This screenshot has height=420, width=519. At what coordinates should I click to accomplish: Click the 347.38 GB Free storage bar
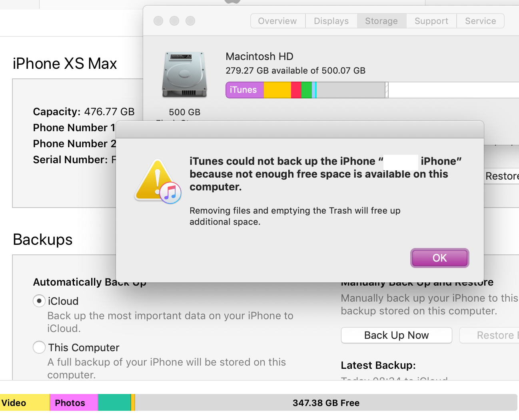(x=326, y=403)
